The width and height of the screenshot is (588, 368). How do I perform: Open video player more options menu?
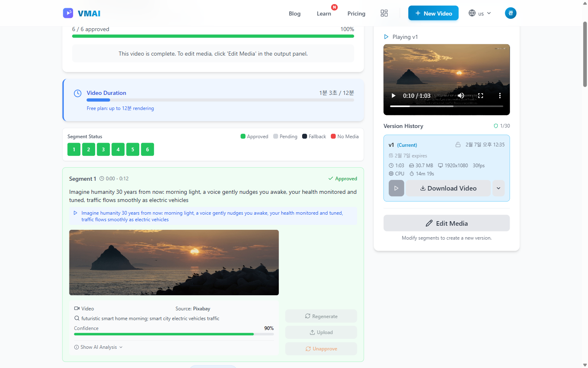coord(499,96)
